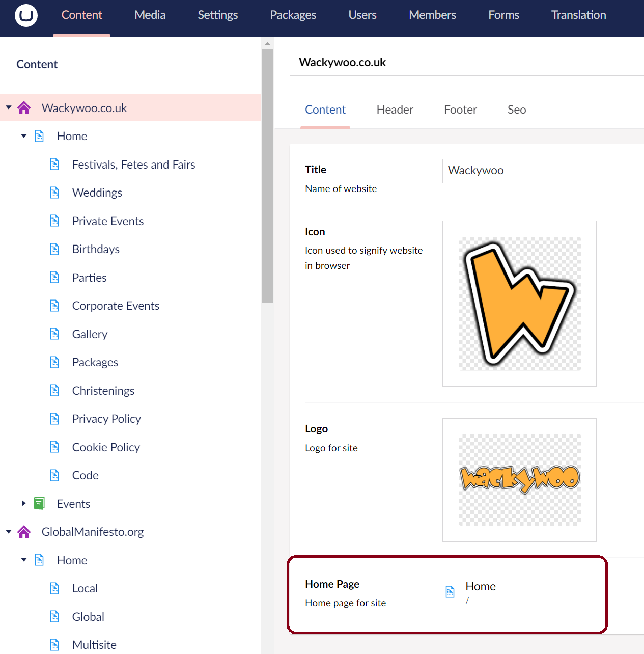
Task: Click the Birthdays page icon
Action: [x=54, y=249]
